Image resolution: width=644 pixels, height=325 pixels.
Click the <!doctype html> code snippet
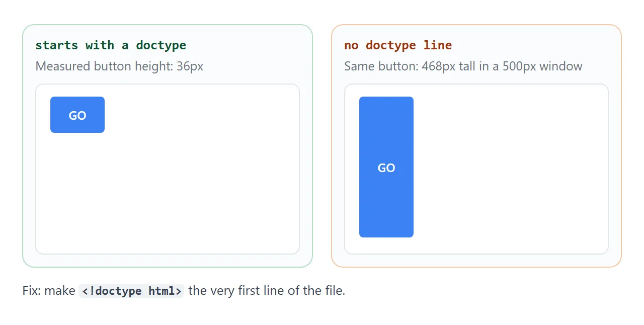pyautogui.click(x=131, y=291)
